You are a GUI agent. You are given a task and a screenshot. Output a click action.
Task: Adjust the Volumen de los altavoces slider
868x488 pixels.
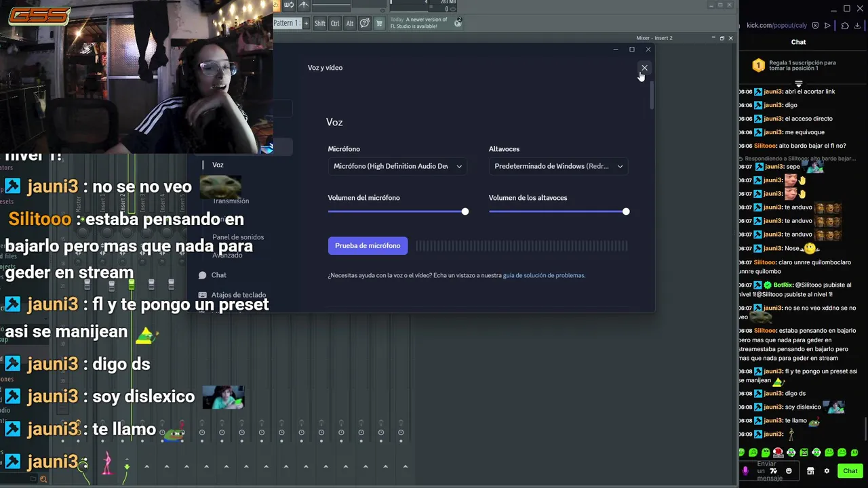tap(559, 211)
